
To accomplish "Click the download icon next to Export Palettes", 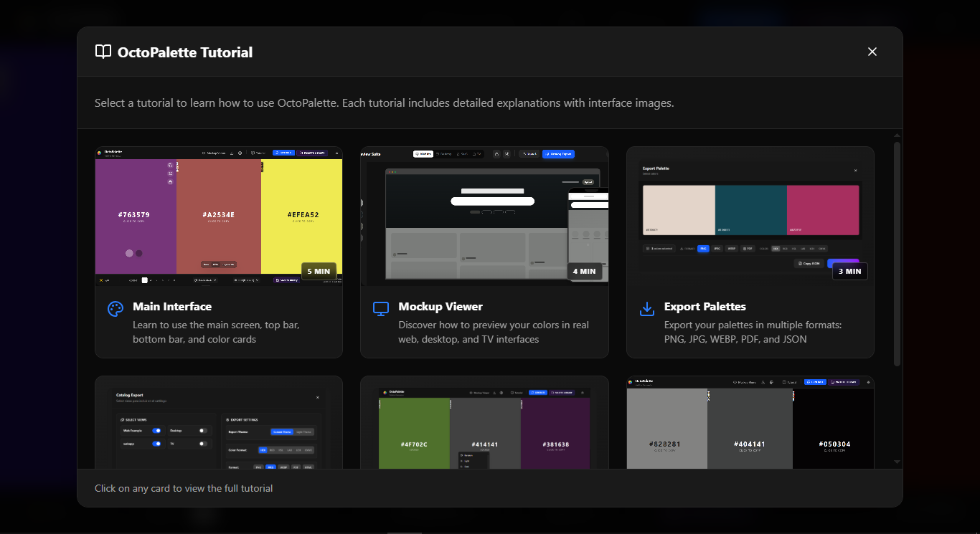I will (x=646, y=309).
